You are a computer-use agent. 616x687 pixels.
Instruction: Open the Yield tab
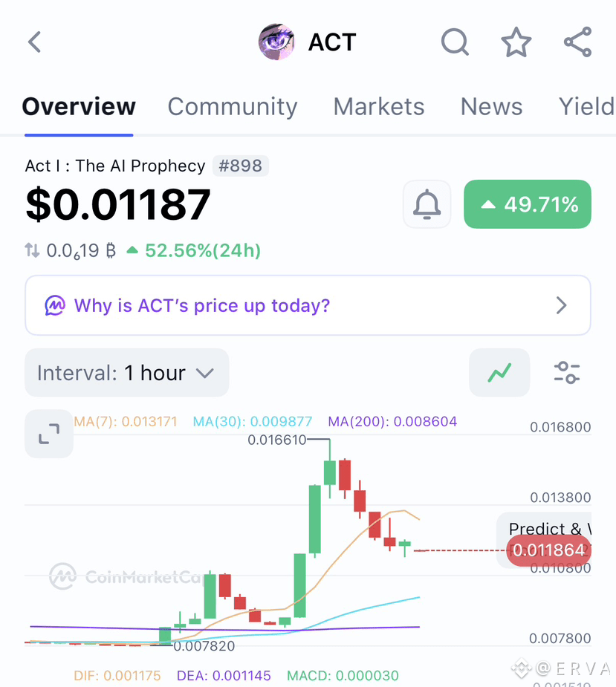click(586, 106)
